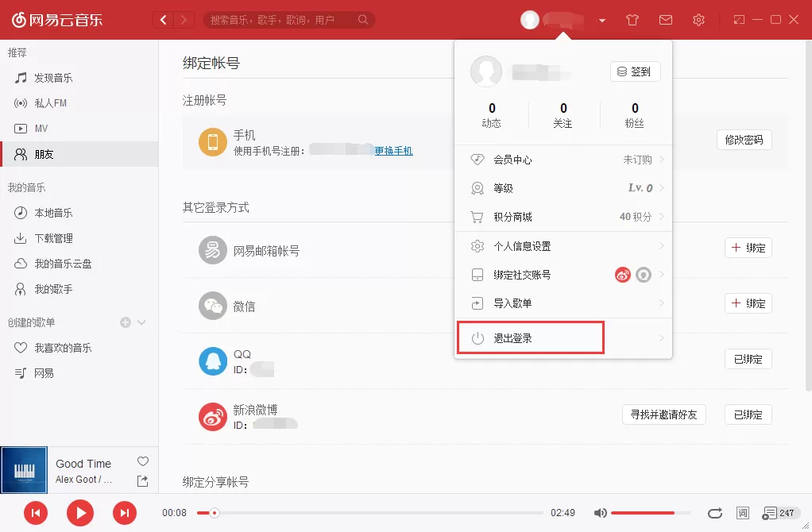This screenshot has height=532, width=812.
Task: Open settings with the gear icon
Action: (698, 20)
